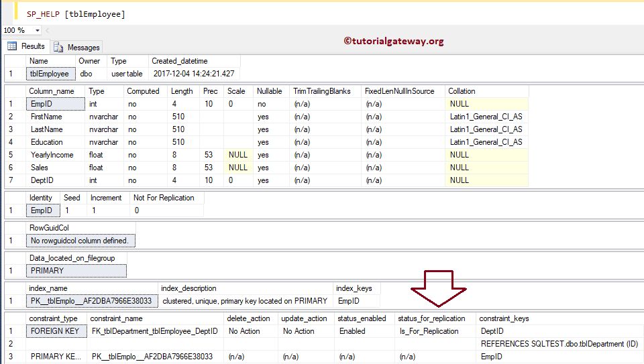This screenshot has width=644, height=364.
Task: Select the Education column cell
Action: pos(56,142)
